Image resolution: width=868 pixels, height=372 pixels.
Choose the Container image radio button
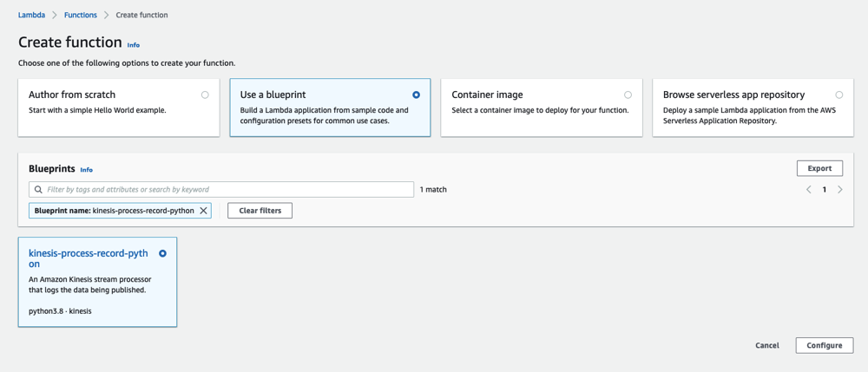[x=628, y=95]
